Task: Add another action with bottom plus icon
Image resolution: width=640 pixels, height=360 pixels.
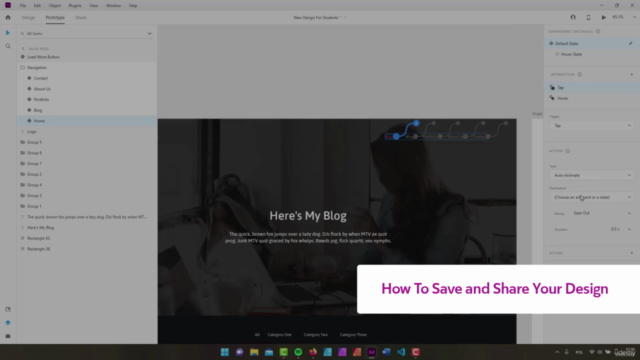Action: coord(632,253)
